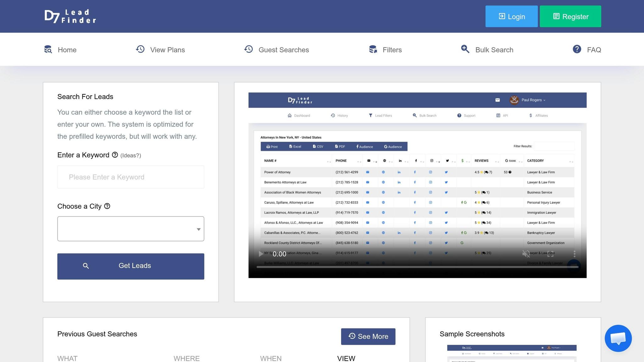The image size is (644, 362).
Task: Click the VIEW column header
Action: click(x=346, y=359)
